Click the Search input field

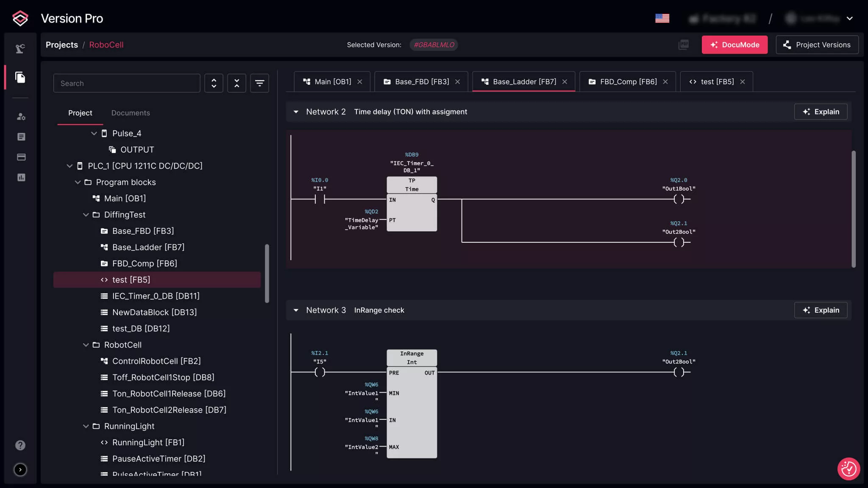[127, 83]
